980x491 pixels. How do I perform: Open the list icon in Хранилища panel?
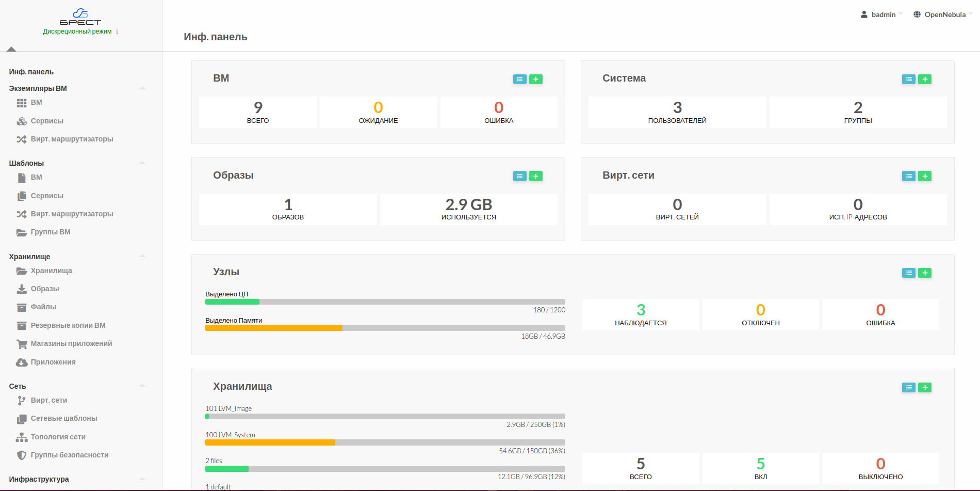tap(908, 387)
